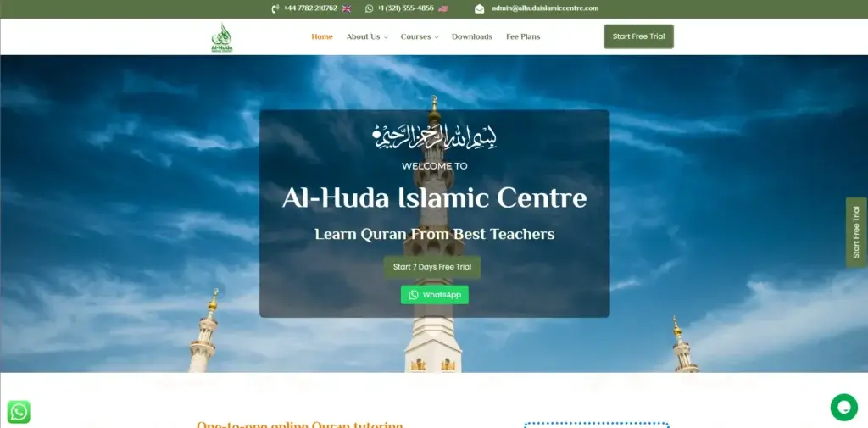The width and height of the screenshot is (868, 428).
Task: Open the green chat bubble widget
Action: tap(843, 408)
